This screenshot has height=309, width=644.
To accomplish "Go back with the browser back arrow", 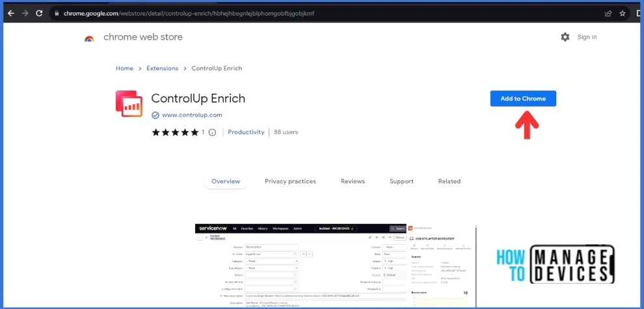I will click(x=11, y=14).
